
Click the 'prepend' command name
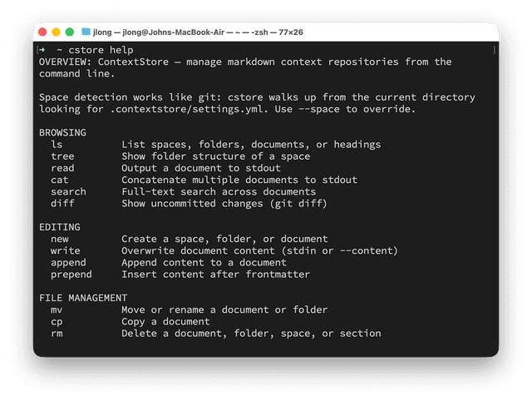click(x=71, y=274)
